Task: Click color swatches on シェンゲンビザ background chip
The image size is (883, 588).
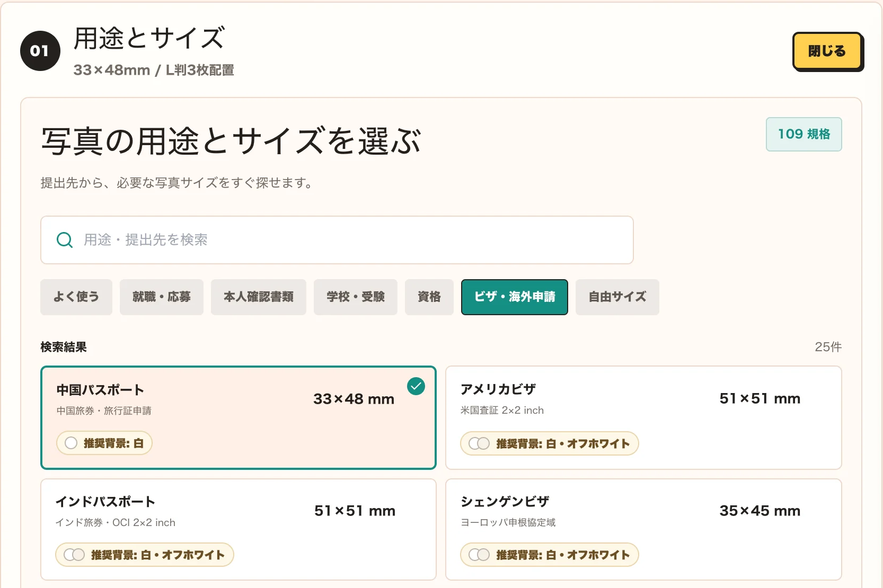Action: (x=479, y=555)
